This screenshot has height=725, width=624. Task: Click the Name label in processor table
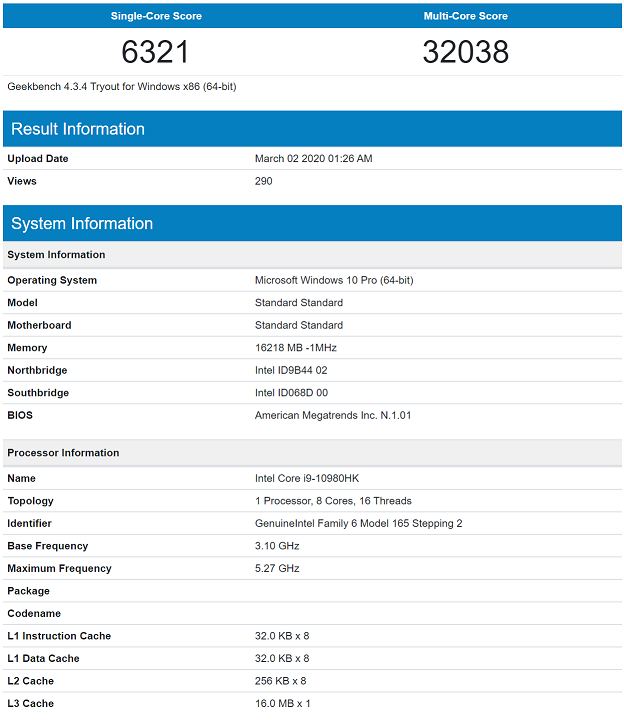pos(21,479)
